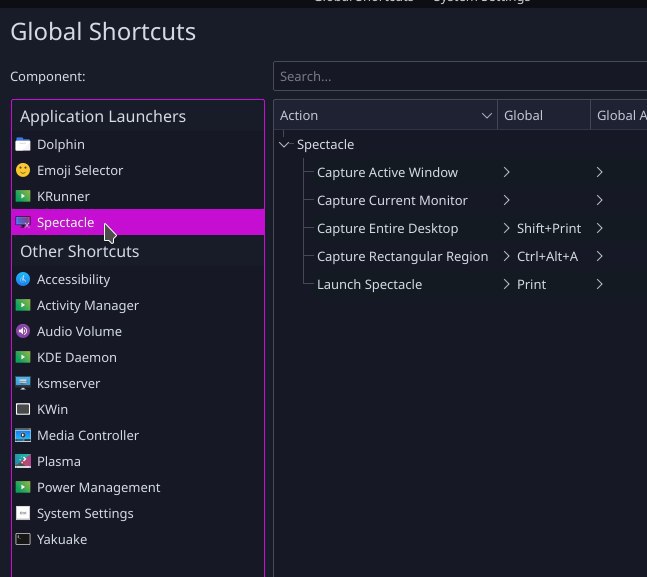Click the Shift+Print shortcut value
The width and height of the screenshot is (647, 577).
(549, 229)
